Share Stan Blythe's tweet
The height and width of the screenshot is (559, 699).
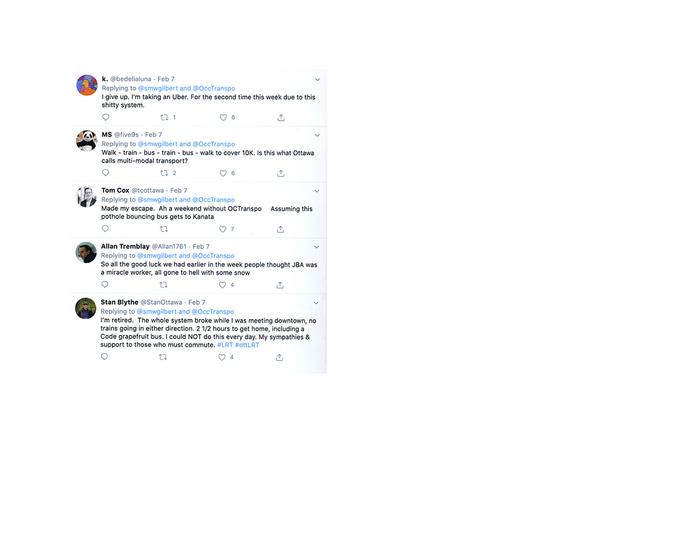tap(279, 357)
